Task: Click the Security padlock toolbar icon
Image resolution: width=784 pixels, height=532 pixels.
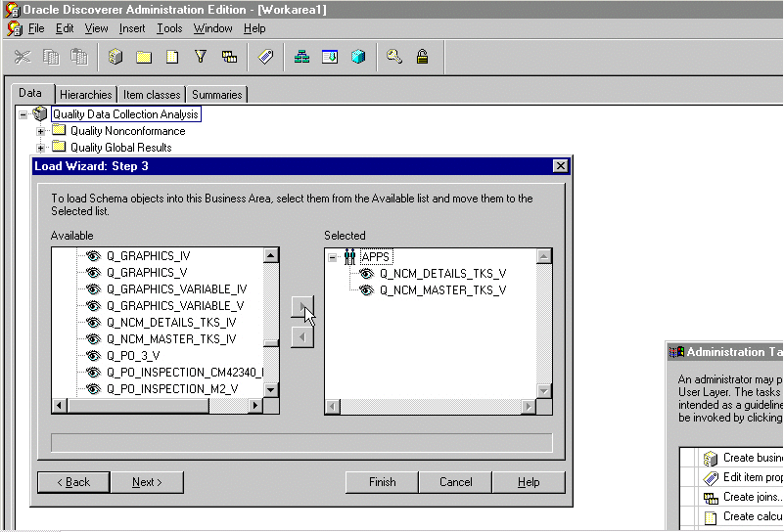Action: (423, 57)
